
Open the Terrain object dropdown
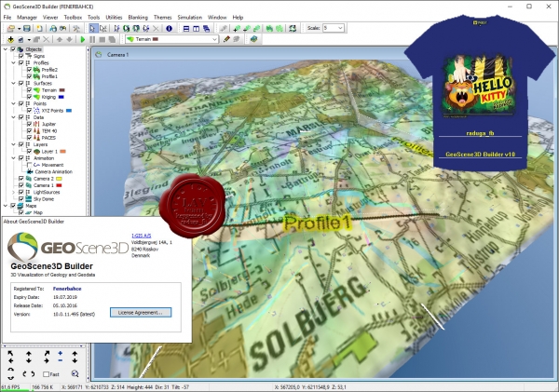pyautogui.click(x=214, y=39)
